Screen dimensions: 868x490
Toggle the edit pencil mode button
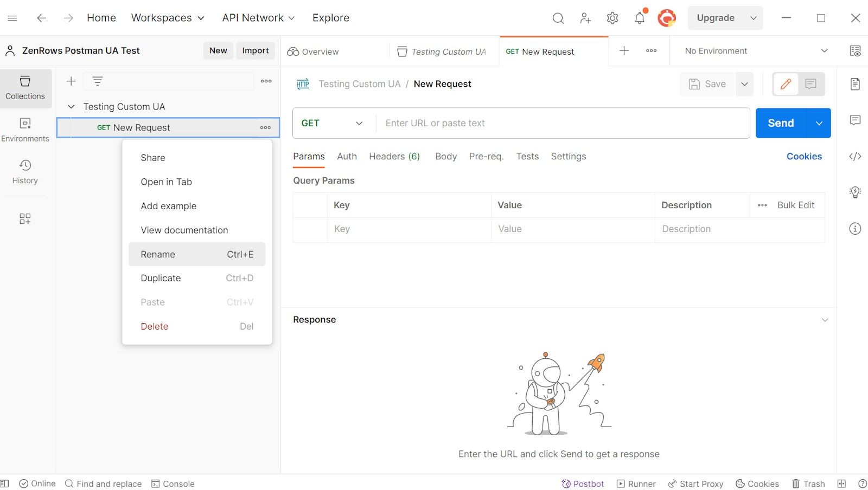click(786, 84)
